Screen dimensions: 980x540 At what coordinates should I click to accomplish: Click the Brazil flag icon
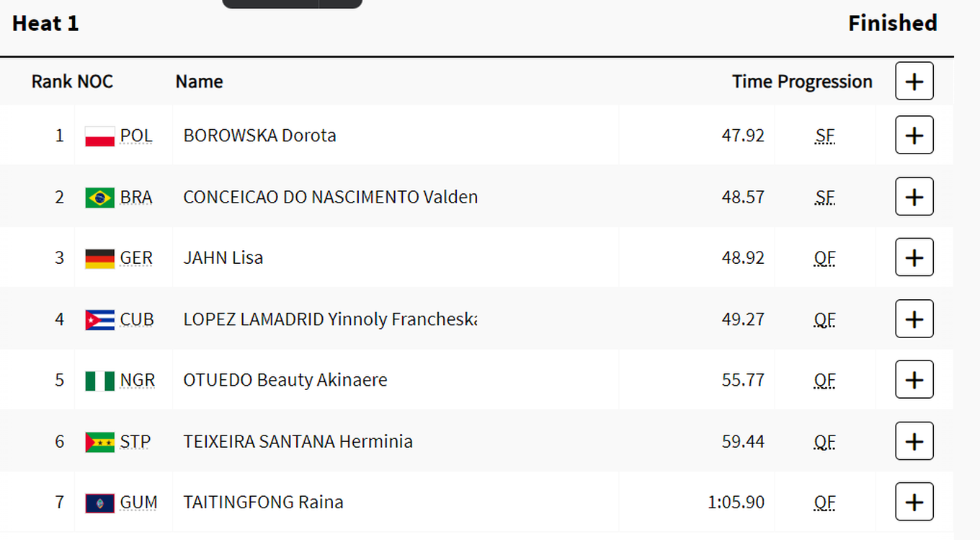pos(99,198)
